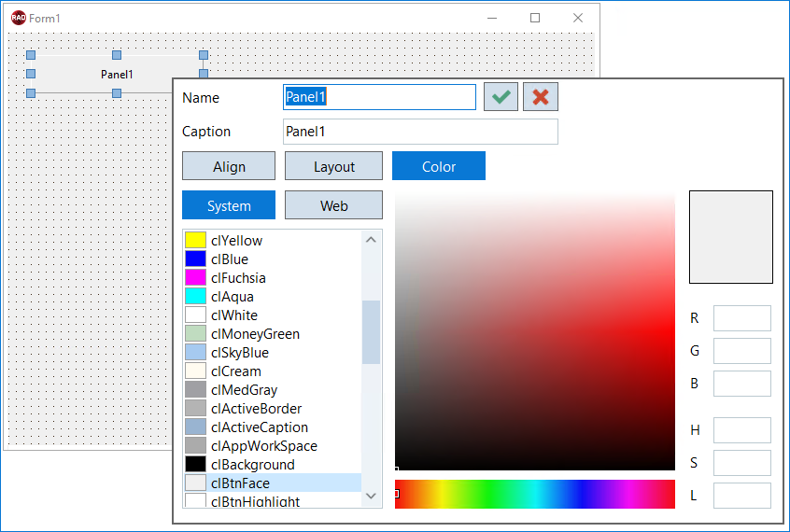Viewport: 790px width, 532px height.
Task: Choose clWhite from the list
Action: [x=273, y=315]
